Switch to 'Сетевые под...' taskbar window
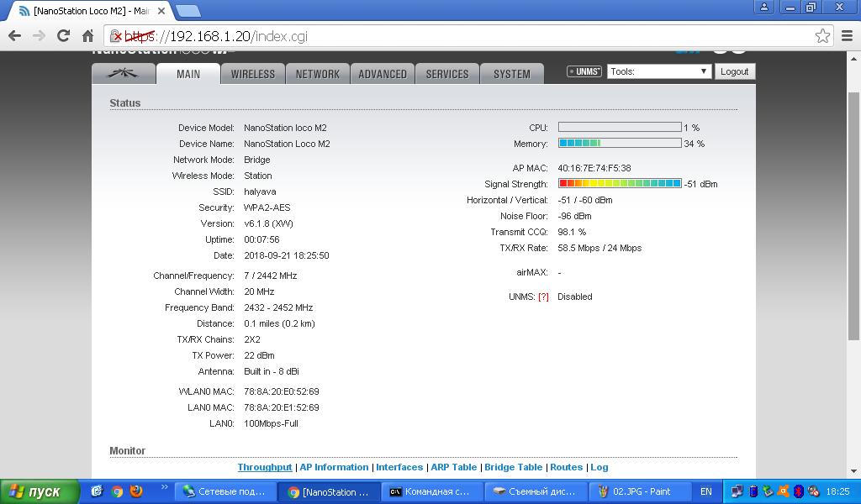Image resolution: width=861 pixels, height=504 pixels. 225,491
